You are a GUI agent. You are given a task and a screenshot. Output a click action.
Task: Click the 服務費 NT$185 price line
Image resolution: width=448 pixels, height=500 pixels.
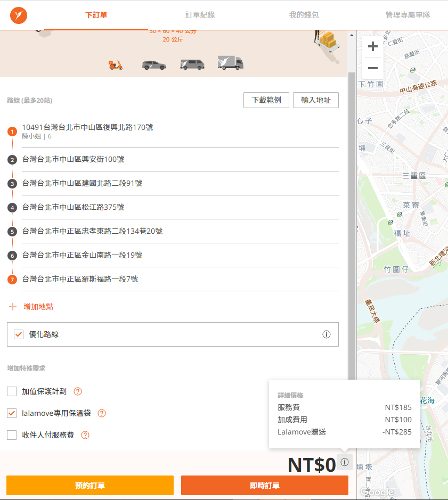[x=344, y=407]
